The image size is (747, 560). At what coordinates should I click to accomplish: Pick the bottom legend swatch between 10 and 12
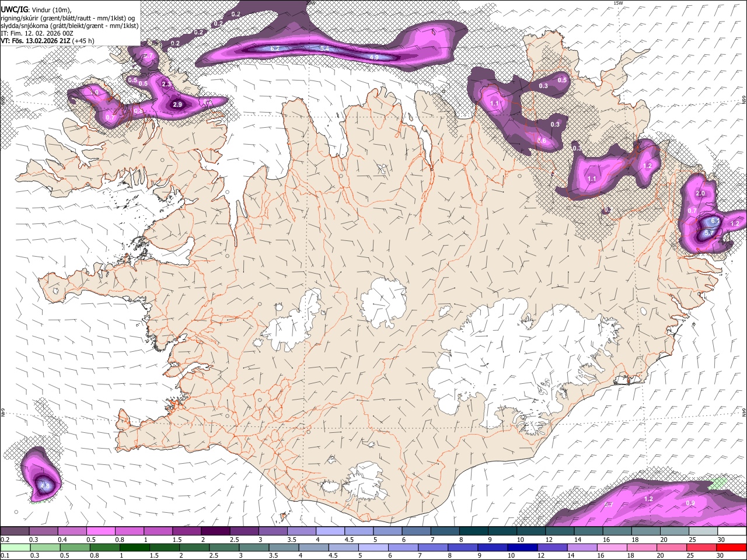522,547
